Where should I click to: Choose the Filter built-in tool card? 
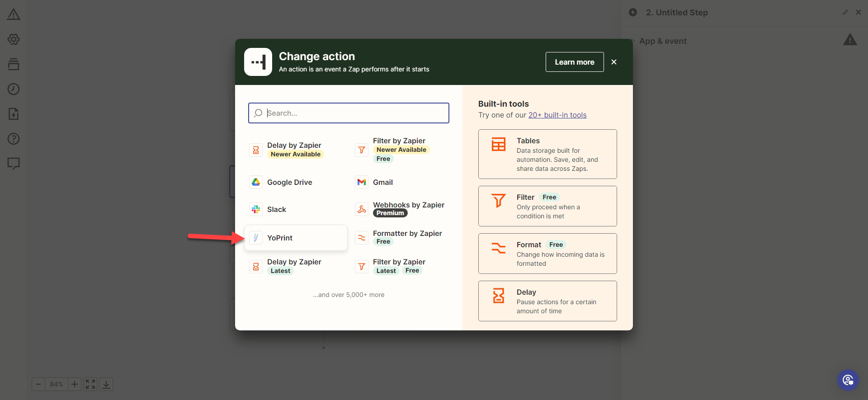point(547,206)
